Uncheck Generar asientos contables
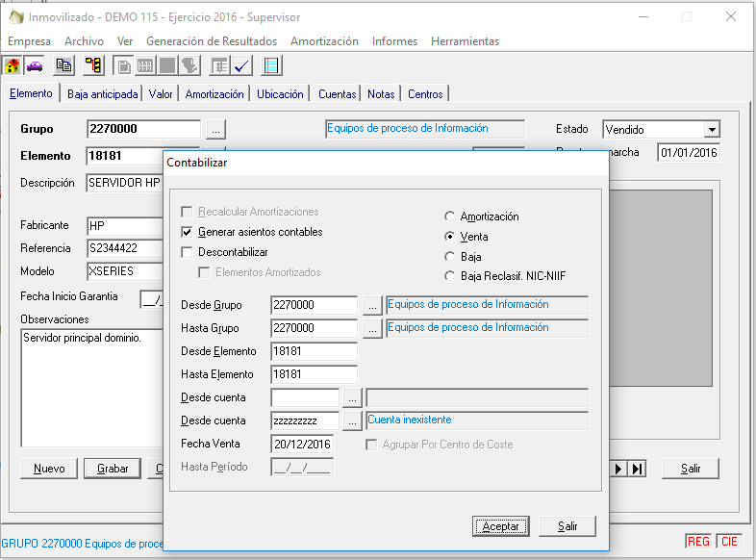756x560 pixels. 188,232
